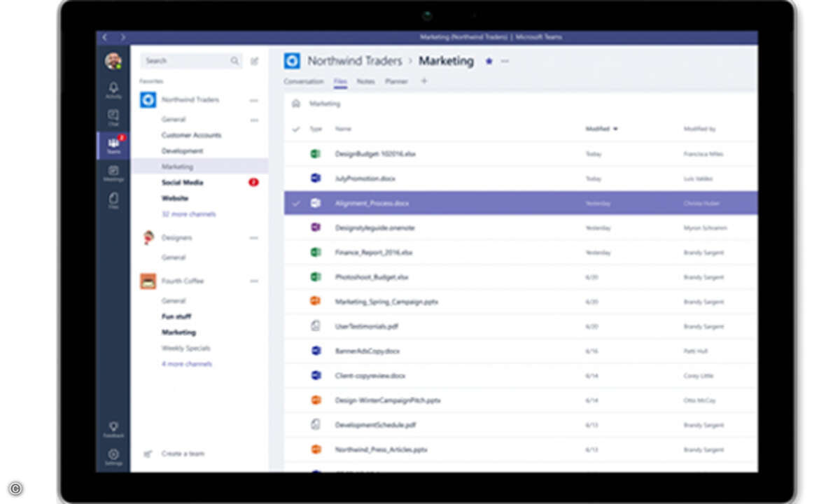The width and height of the screenshot is (840, 504).
Task: Click the magnifier icon in the search box
Action: pos(234,61)
